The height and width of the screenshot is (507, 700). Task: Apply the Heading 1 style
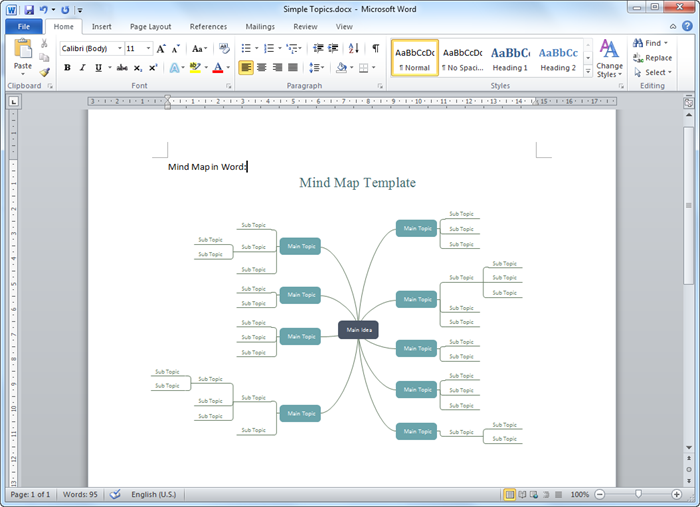point(509,57)
